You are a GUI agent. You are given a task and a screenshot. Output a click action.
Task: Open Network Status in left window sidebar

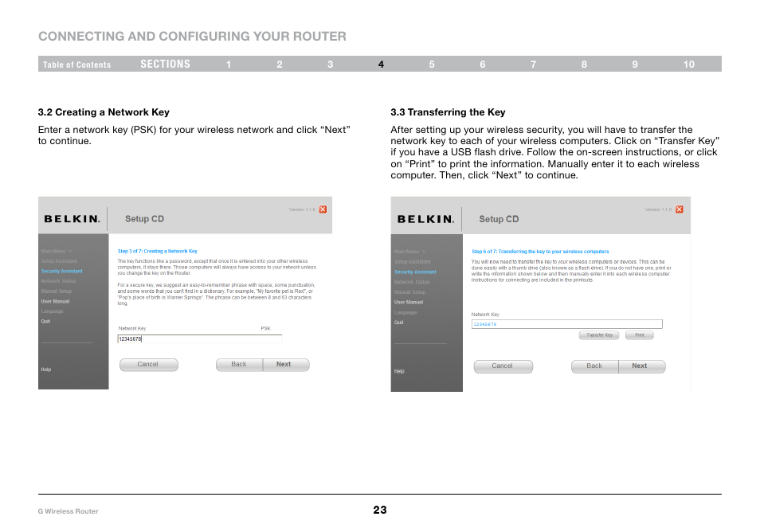tap(58, 281)
